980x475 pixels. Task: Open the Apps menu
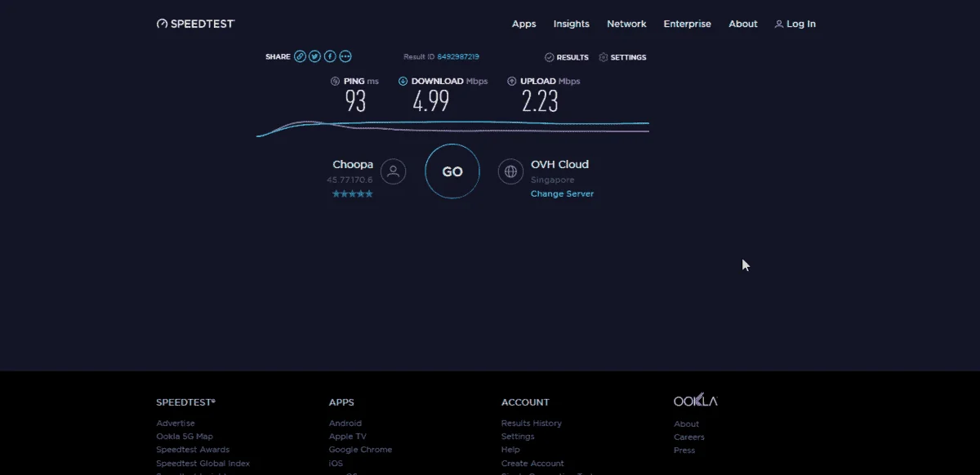click(x=524, y=24)
